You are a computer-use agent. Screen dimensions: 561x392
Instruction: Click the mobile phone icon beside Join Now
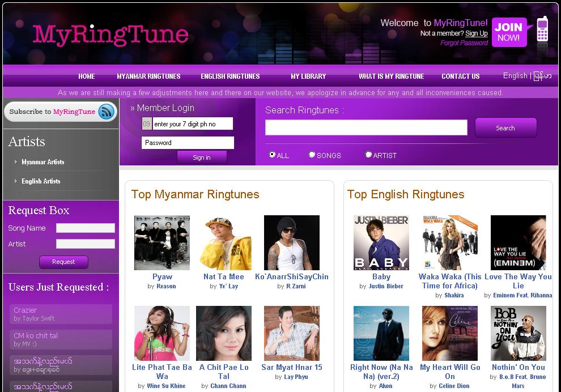(x=542, y=29)
